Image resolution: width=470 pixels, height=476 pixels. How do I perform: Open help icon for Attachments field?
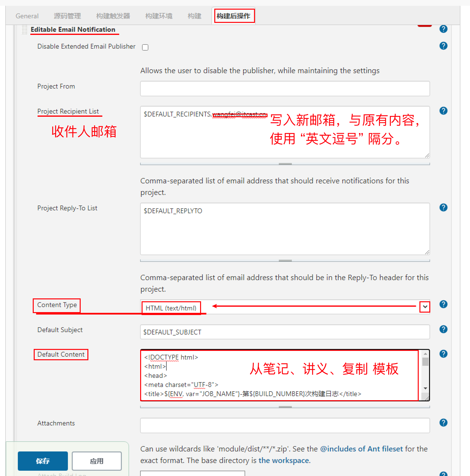[x=443, y=423]
